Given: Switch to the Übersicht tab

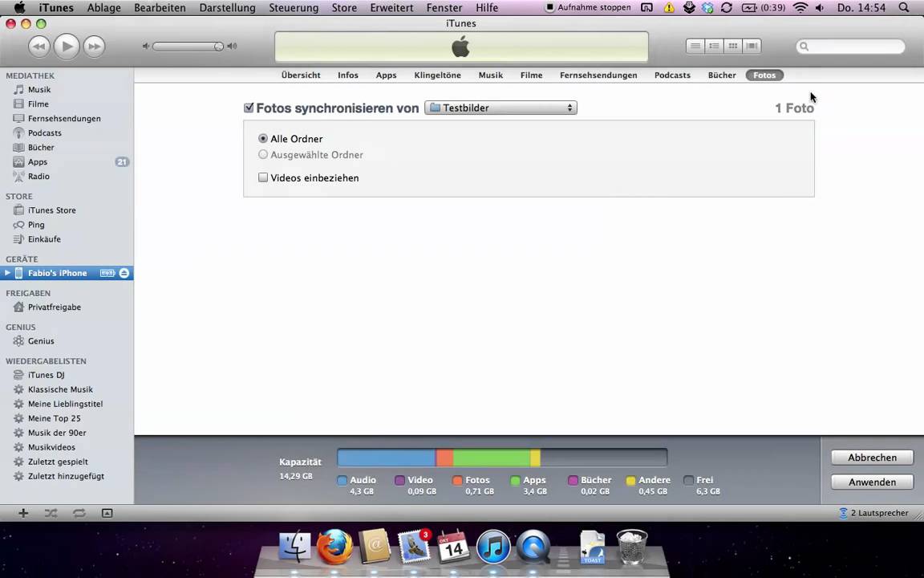Looking at the screenshot, I should tap(301, 75).
